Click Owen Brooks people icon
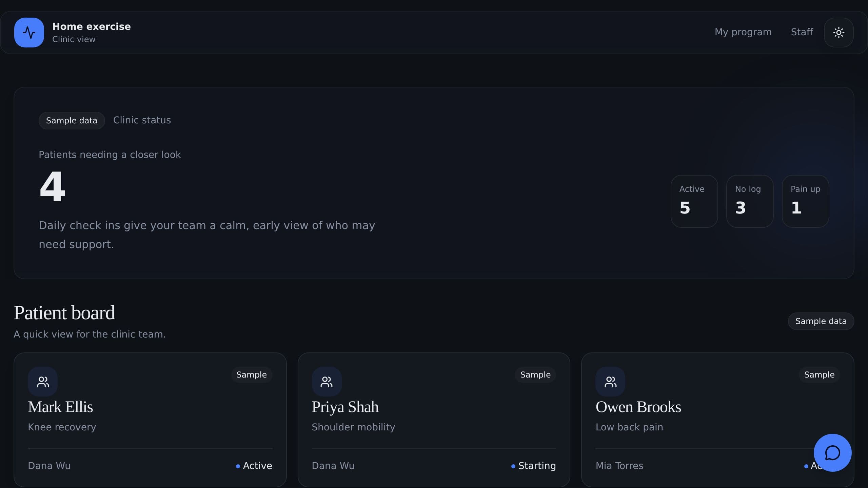Screen dimensions: 868x488 pyautogui.click(x=610, y=382)
